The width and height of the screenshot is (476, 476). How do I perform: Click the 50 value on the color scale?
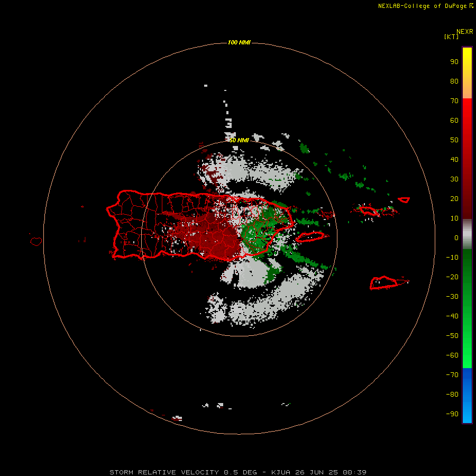[x=454, y=140]
